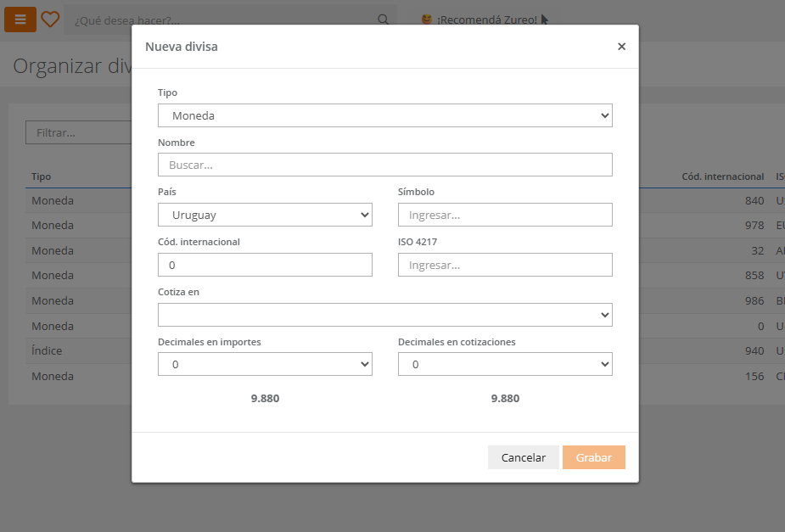
Task: Click the ¿Qué desea hacer? search box
Action: pos(221,20)
